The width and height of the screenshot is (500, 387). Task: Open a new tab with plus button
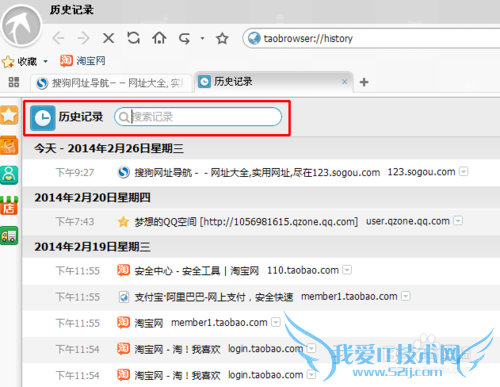click(364, 82)
